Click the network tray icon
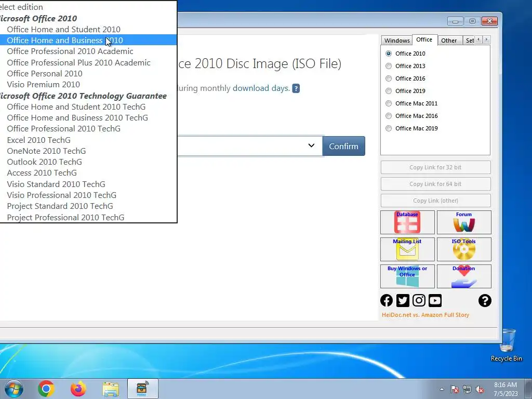This screenshot has width=532, height=399. click(467, 389)
